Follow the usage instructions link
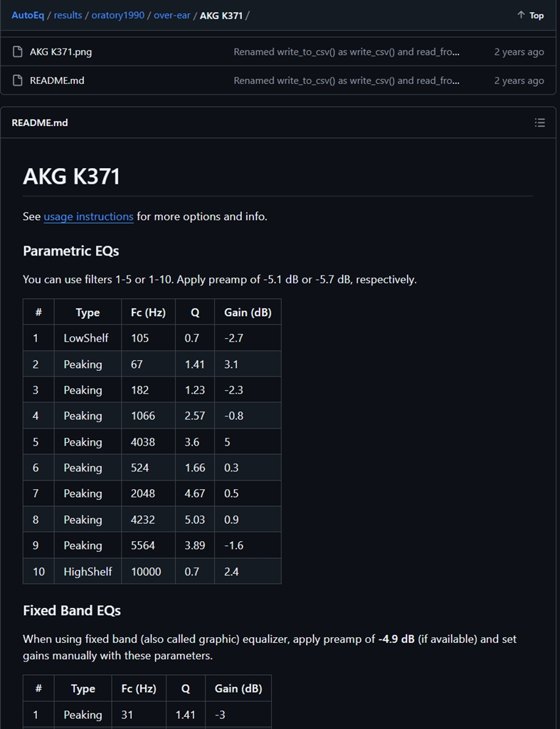560x729 pixels. pyautogui.click(x=88, y=216)
